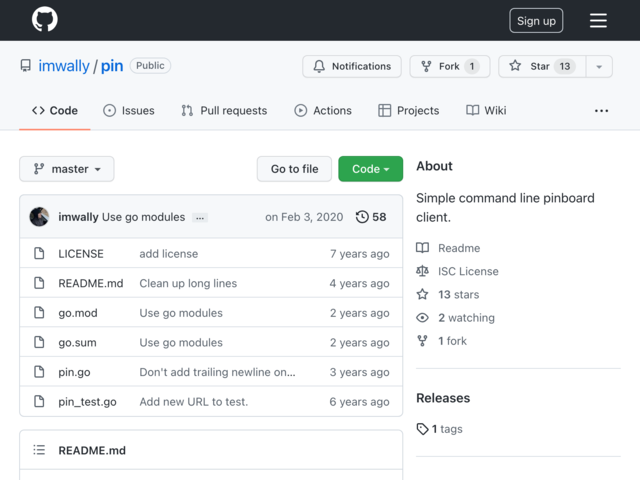The height and width of the screenshot is (480, 640).
Task: Open the README.md file in file list
Action: (x=91, y=283)
